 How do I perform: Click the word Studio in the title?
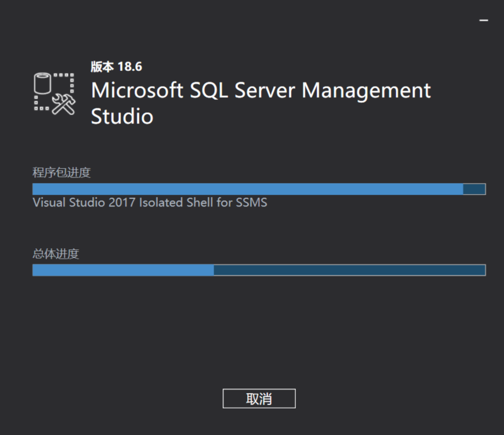(x=122, y=117)
